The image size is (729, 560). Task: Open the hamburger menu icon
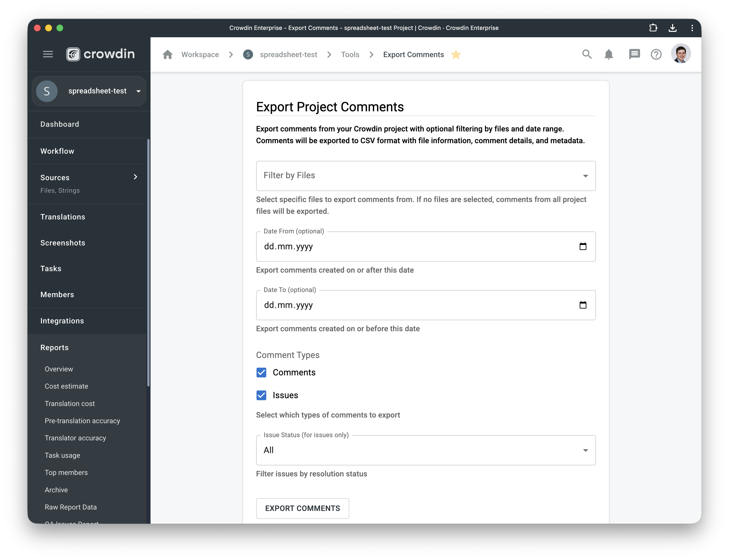pyautogui.click(x=48, y=54)
